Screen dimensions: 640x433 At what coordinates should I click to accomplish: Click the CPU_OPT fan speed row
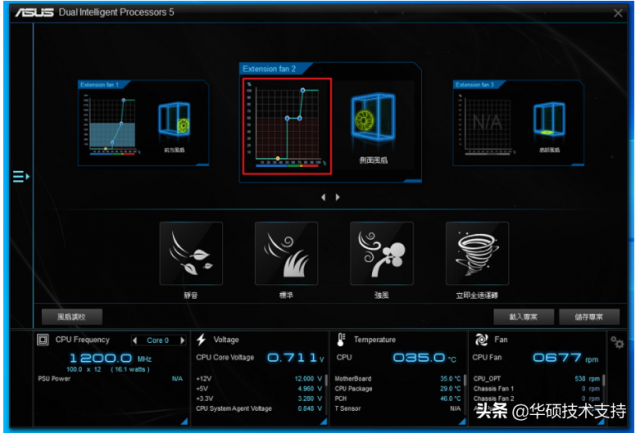536,379
